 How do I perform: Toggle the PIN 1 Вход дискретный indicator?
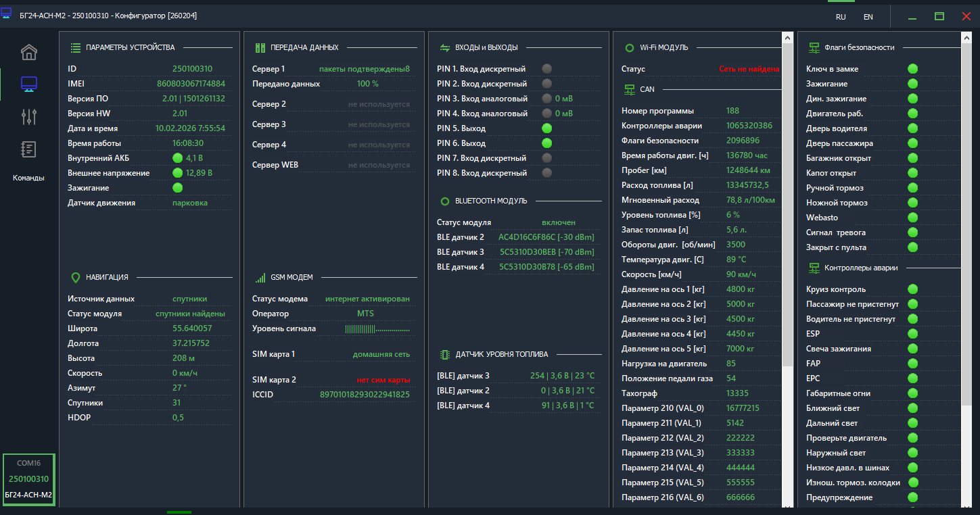[547, 69]
